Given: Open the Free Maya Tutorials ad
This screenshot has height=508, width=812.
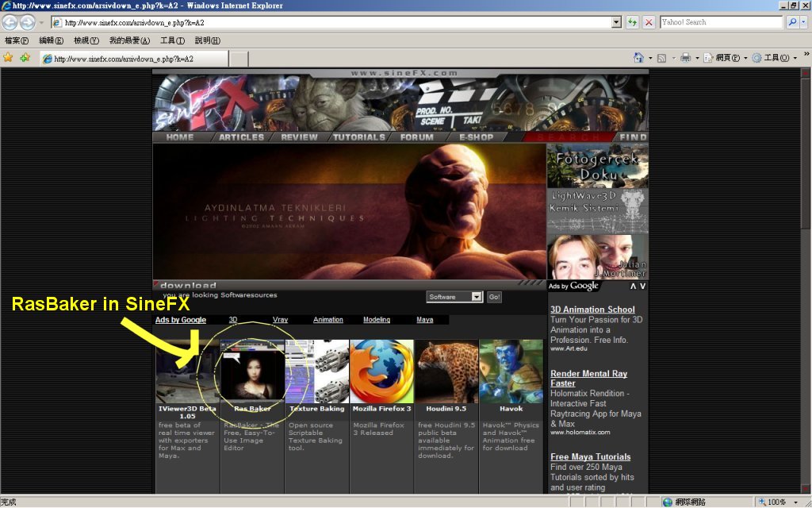Looking at the screenshot, I should 590,456.
